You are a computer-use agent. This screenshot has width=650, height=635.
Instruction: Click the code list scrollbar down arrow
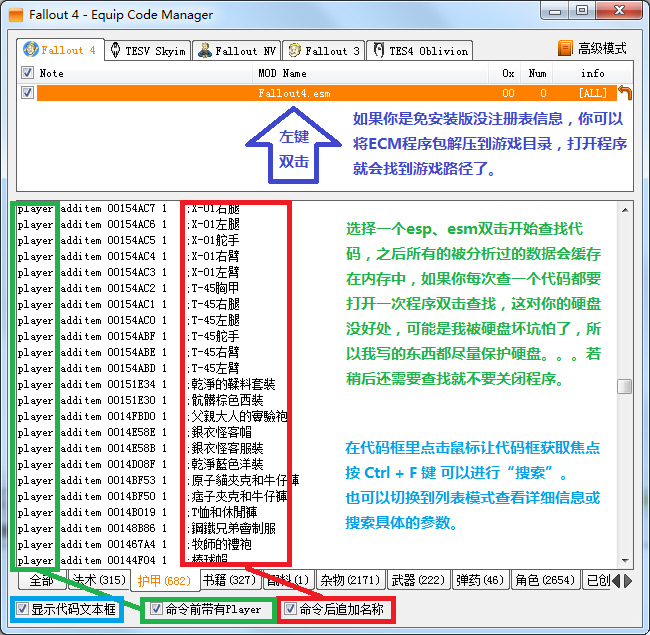coord(625,560)
